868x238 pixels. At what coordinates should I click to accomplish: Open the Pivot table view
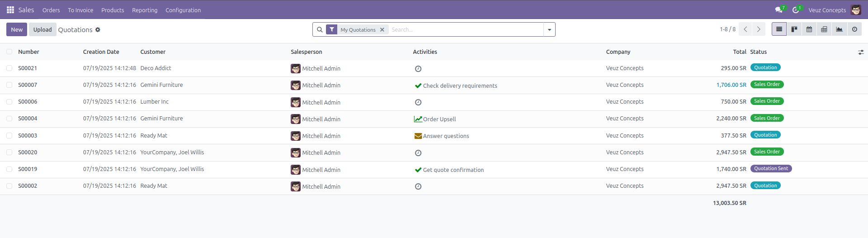[x=824, y=29]
